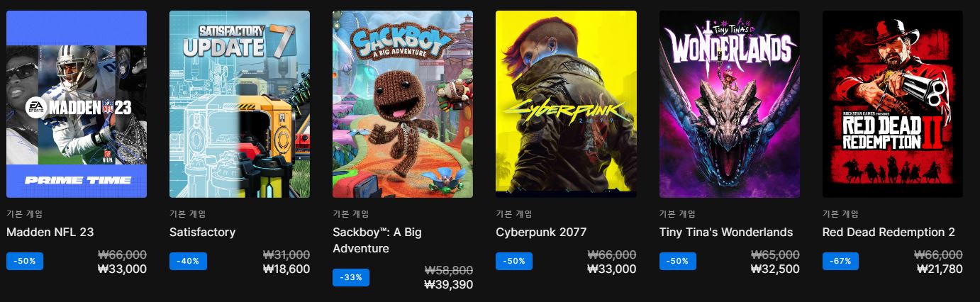Image resolution: width=980 pixels, height=302 pixels.
Task: Click the -33% discount badge for Sackboy
Action: point(351,277)
